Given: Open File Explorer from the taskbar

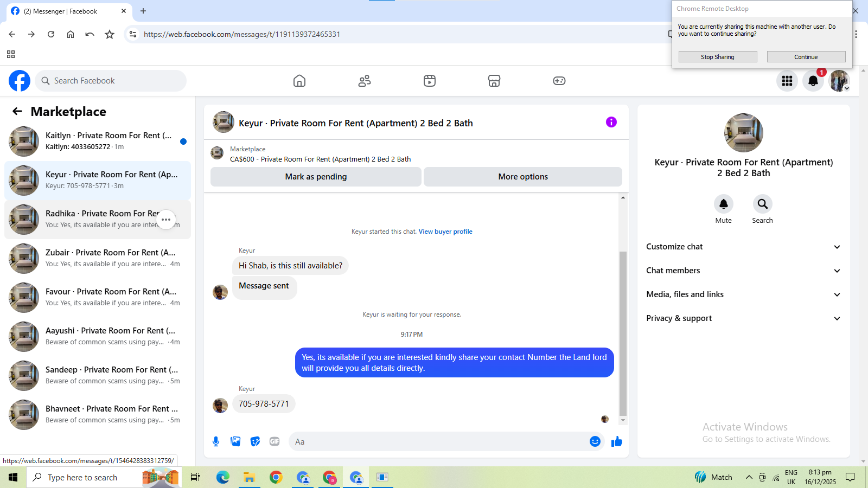Looking at the screenshot, I should point(249,477).
